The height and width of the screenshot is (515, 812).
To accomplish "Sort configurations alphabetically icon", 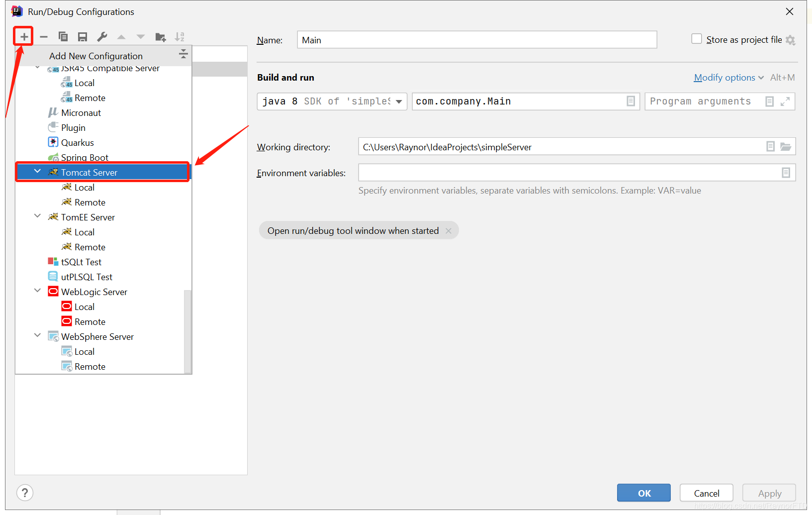I will coord(180,37).
